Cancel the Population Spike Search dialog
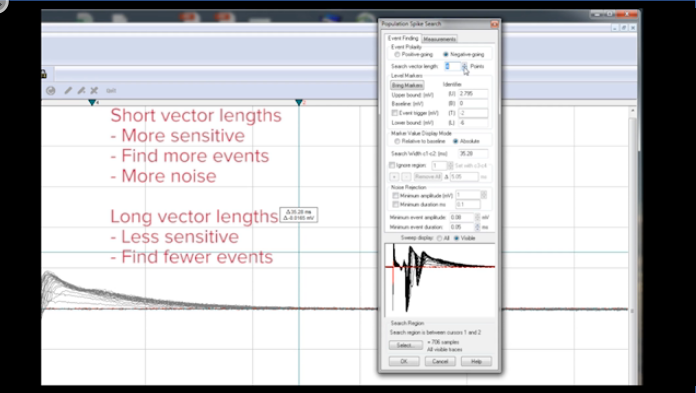696x393 pixels. pyautogui.click(x=440, y=361)
